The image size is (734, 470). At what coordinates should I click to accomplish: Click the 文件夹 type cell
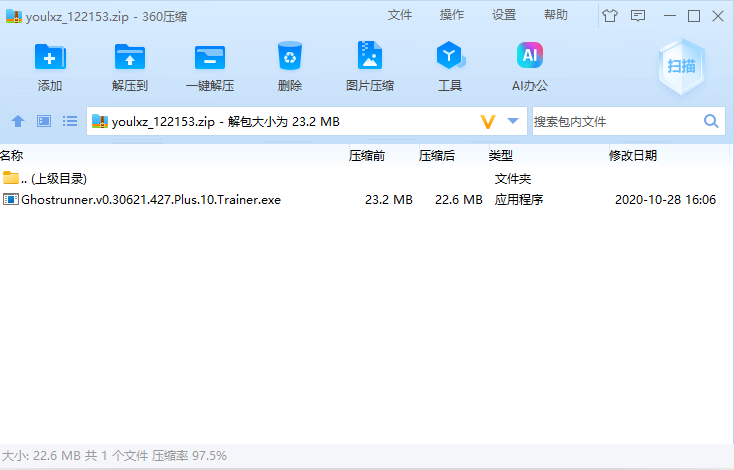pyautogui.click(x=513, y=179)
